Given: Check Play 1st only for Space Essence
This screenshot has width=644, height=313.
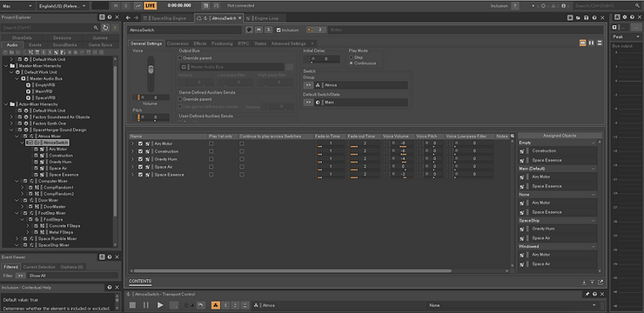Looking at the screenshot, I should pyautogui.click(x=211, y=175).
